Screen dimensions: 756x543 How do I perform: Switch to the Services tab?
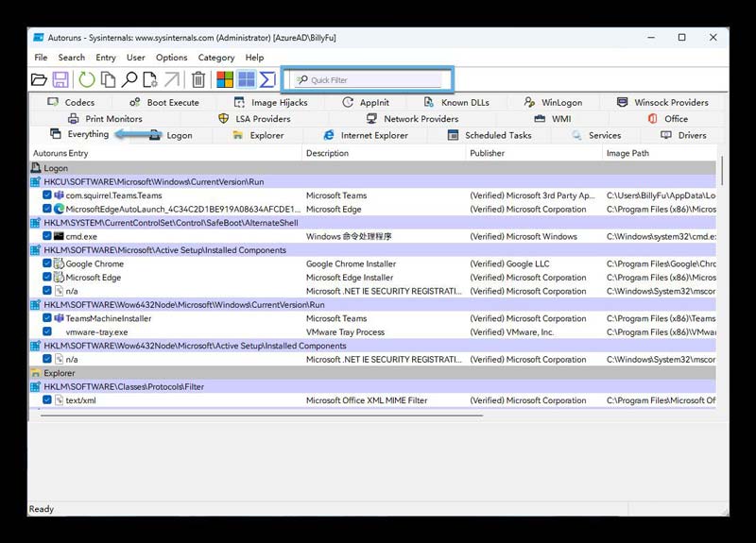pos(596,135)
